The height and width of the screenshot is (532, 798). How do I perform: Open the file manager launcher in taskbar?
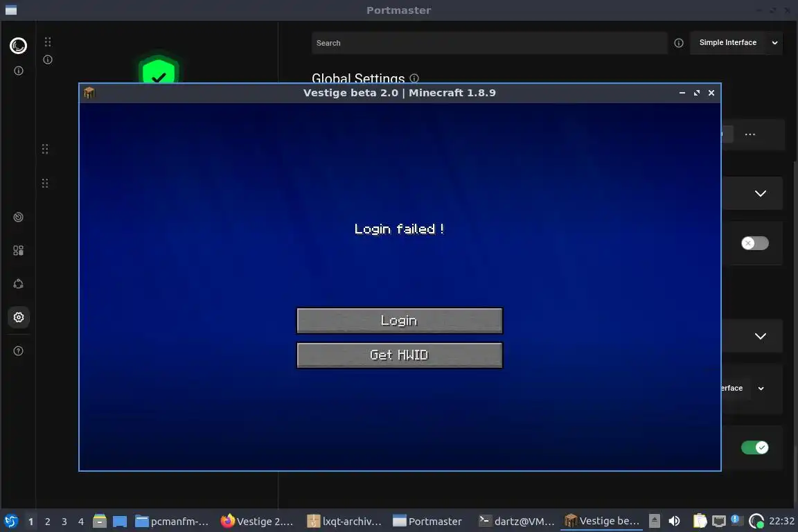(100, 521)
